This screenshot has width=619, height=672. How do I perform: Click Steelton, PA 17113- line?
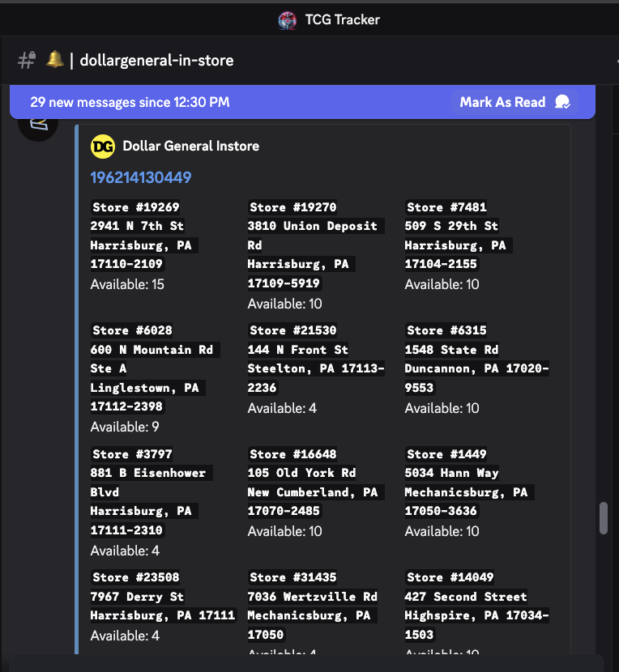316,368
